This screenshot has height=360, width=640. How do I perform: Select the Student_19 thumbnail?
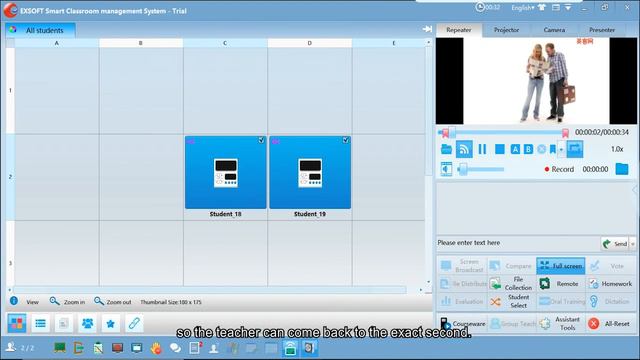tap(310, 172)
